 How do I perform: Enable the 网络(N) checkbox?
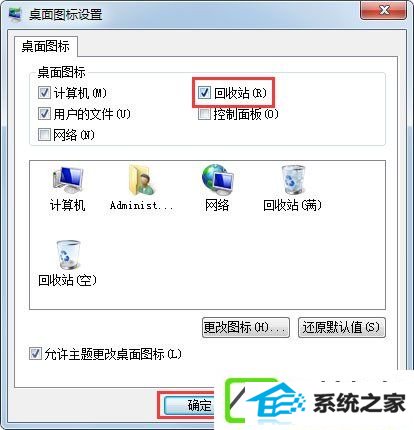click(x=44, y=135)
